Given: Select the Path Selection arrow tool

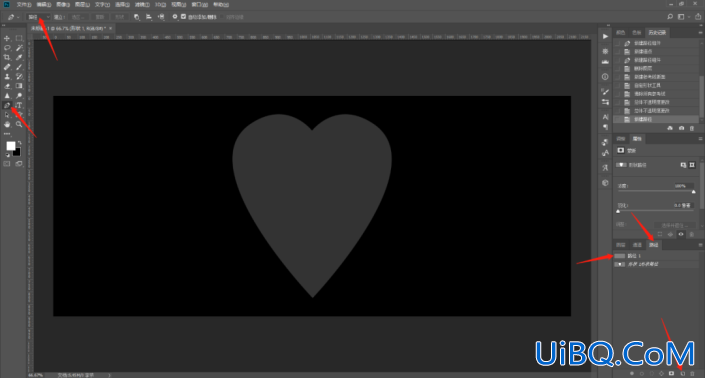Looking at the screenshot, I should click(7, 115).
